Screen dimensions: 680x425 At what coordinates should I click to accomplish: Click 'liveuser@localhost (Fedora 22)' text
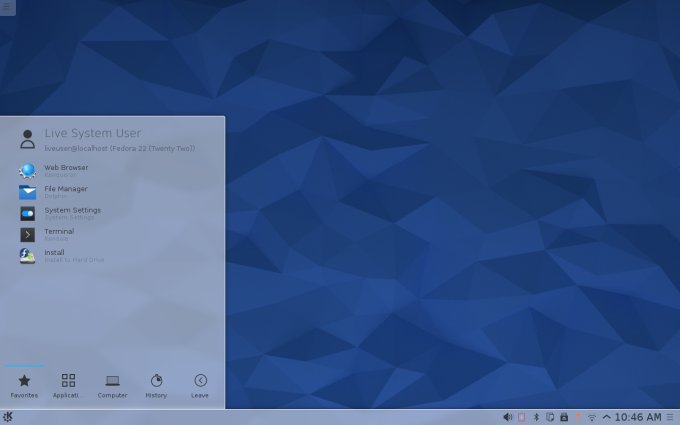pos(120,148)
